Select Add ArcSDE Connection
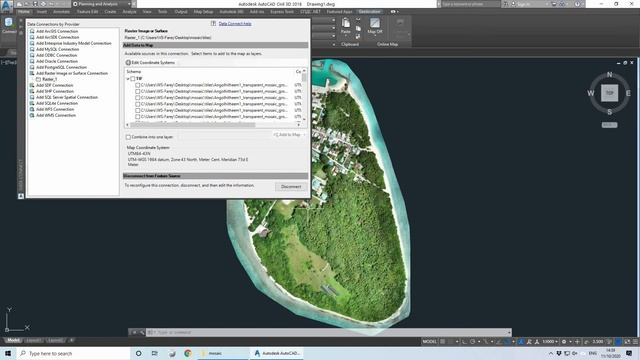Viewport: 640px width, 360px height. point(57,37)
